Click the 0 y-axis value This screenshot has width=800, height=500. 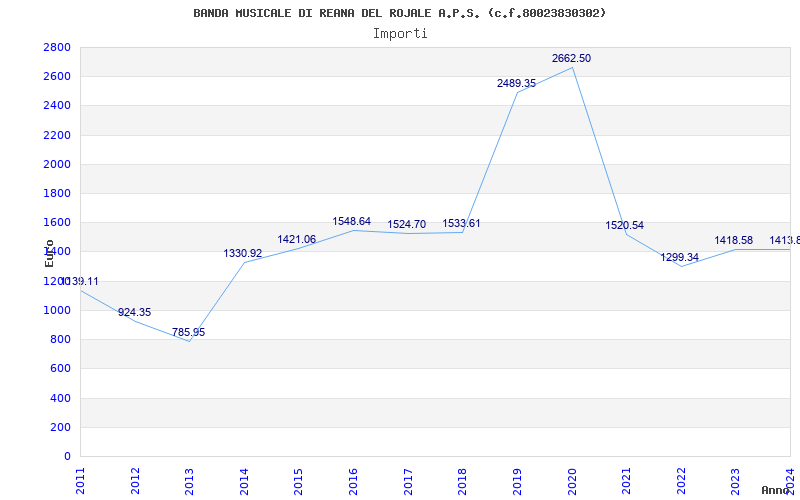point(67,456)
